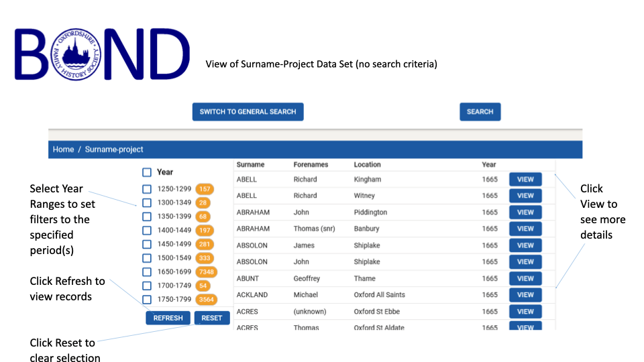Check the 1650-1699 year range
The height and width of the screenshot is (362, 644).
[147, 271]
